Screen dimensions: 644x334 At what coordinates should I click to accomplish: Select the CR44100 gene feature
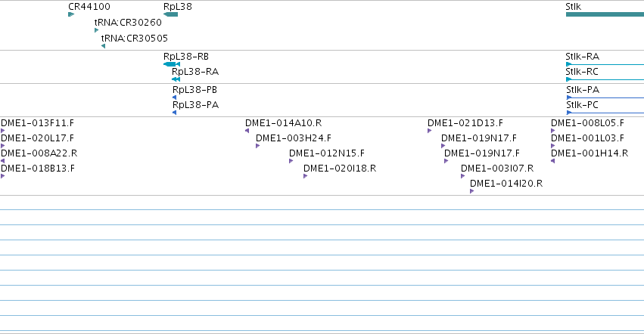click(x=89, y=7)
